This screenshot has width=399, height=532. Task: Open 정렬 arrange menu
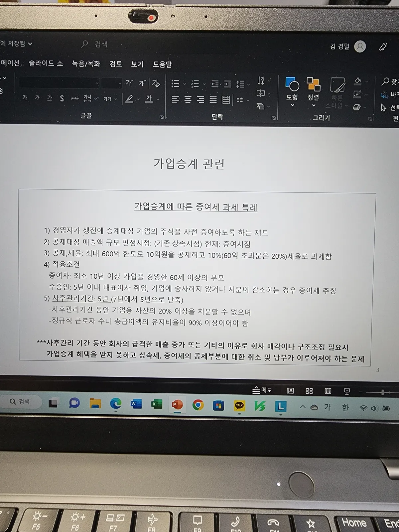pyautogui.click(x=313, y=92)
